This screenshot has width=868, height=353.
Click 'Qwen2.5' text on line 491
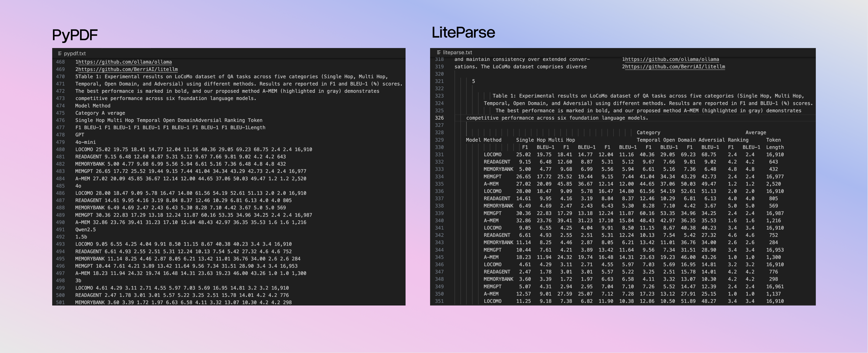tap(85, 230)
